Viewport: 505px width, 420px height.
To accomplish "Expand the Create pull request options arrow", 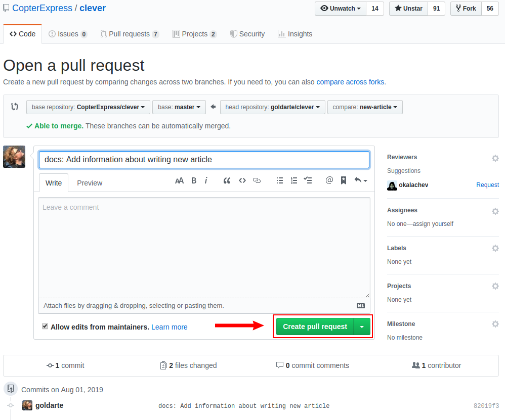I will (362, 326).
